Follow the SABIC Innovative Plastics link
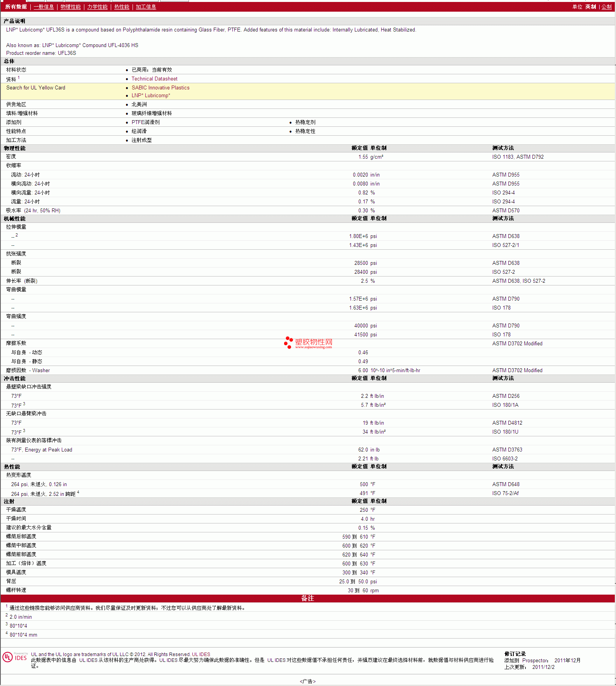Image resolution: width=616 pixels, height=686 pixels. 161,88
